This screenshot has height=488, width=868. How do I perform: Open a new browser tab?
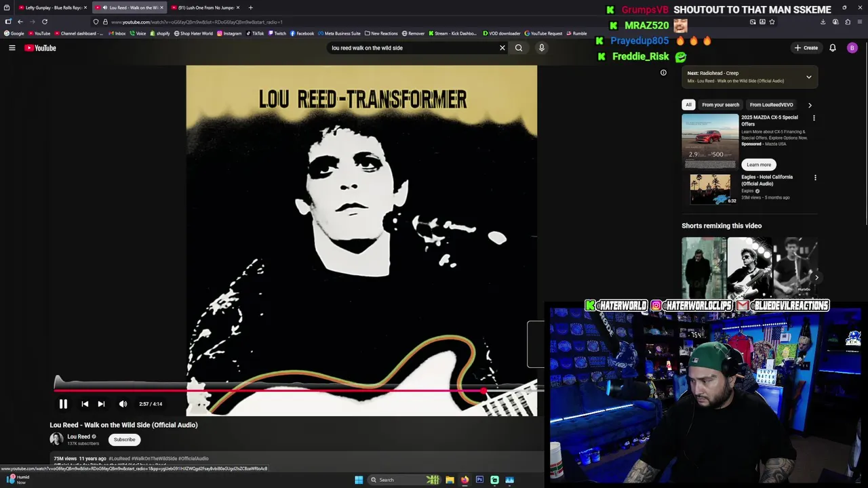(x=250, y=7)
